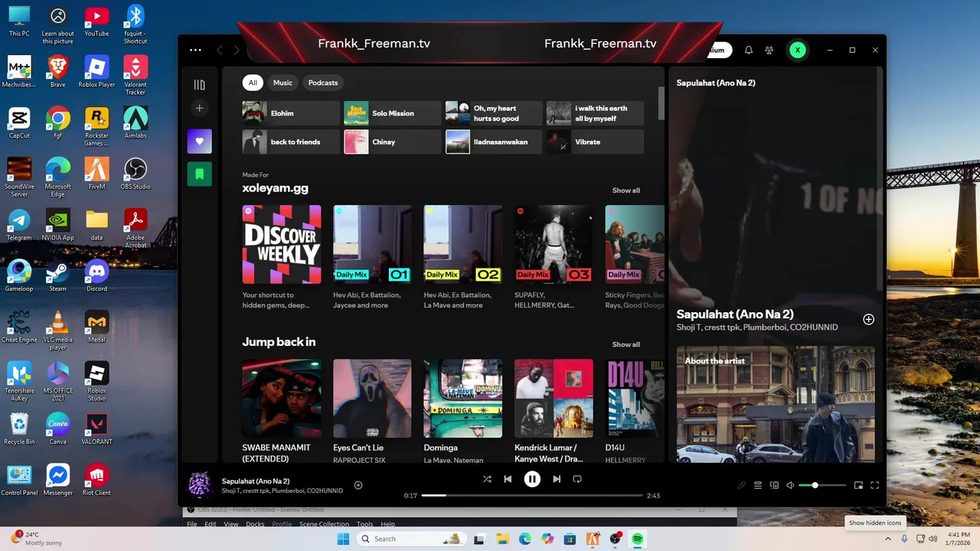The image size is (980, 551).
Task: Open the Chinay shortcut tile
Action: 392,142
